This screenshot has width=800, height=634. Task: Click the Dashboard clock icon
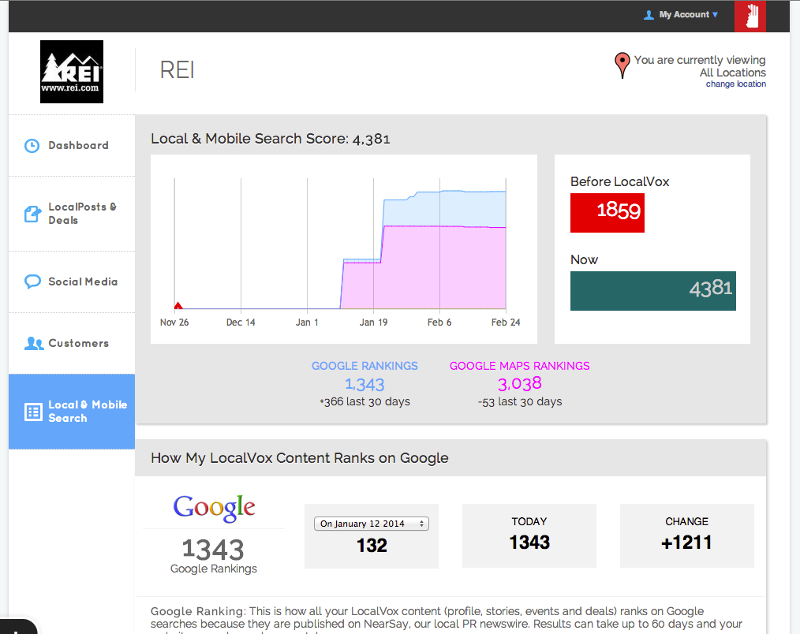[33, 146]
